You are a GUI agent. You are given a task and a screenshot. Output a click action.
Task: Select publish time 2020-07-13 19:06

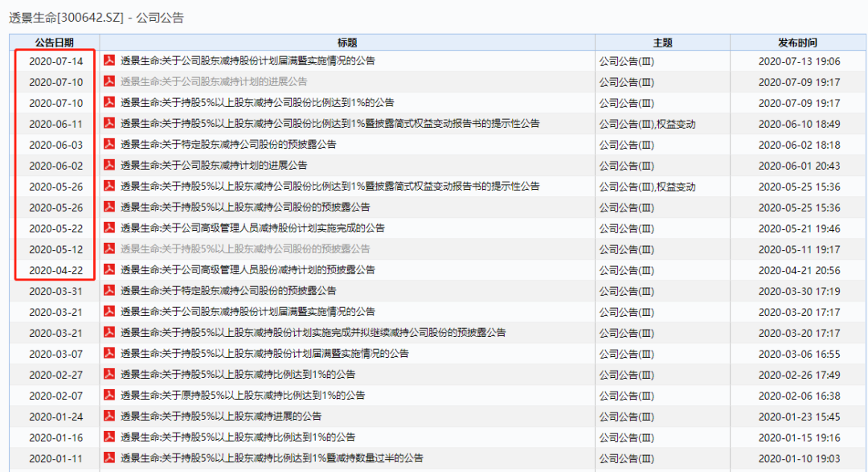pyautogui.click(x=799, y=61)
